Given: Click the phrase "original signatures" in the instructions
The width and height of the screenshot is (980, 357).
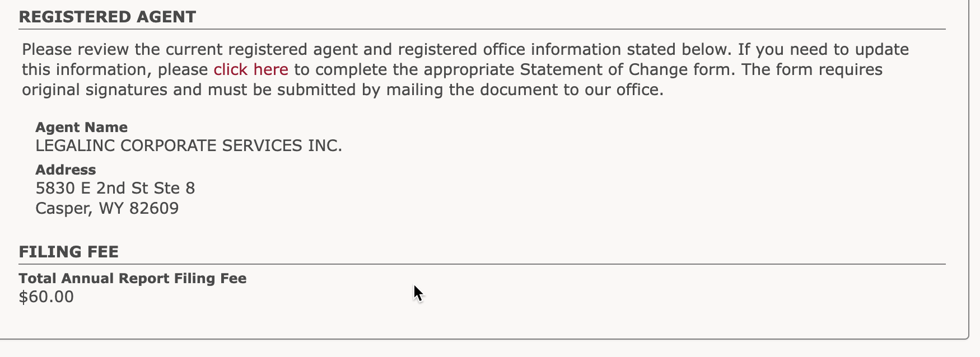Looking at the screenshot, I should point(94,90).
